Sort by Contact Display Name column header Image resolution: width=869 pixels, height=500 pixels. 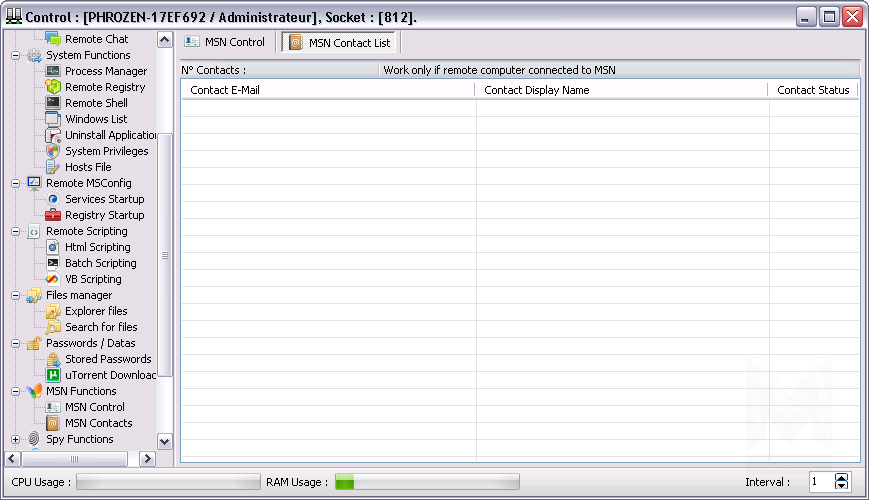tap(621, 90)
